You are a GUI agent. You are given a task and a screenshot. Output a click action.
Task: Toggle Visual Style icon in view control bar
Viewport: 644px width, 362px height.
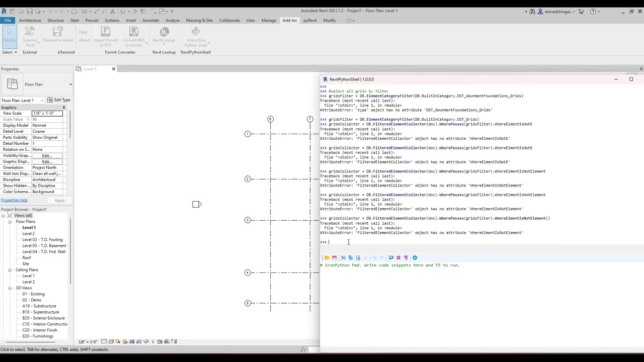point(111,342)
